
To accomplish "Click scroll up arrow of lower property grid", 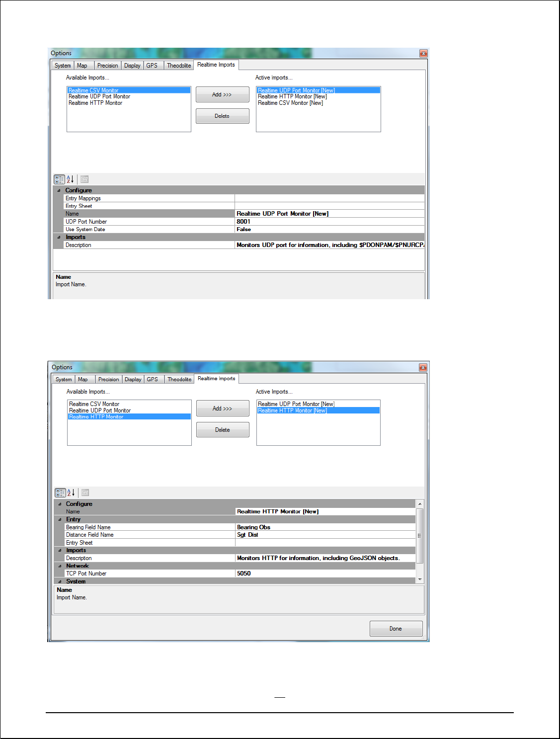I will pos(420,503).
